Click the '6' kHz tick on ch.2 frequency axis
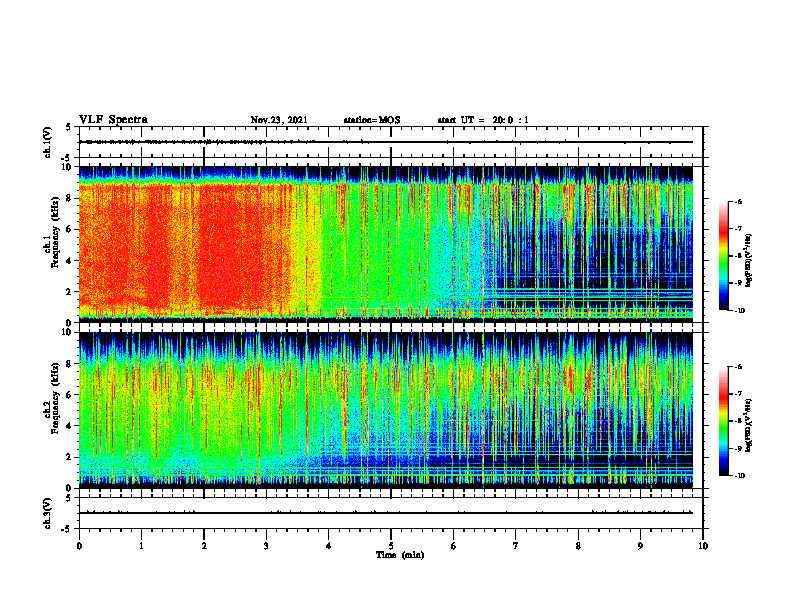This screenshot has width=792, height=612. [70, 395]
